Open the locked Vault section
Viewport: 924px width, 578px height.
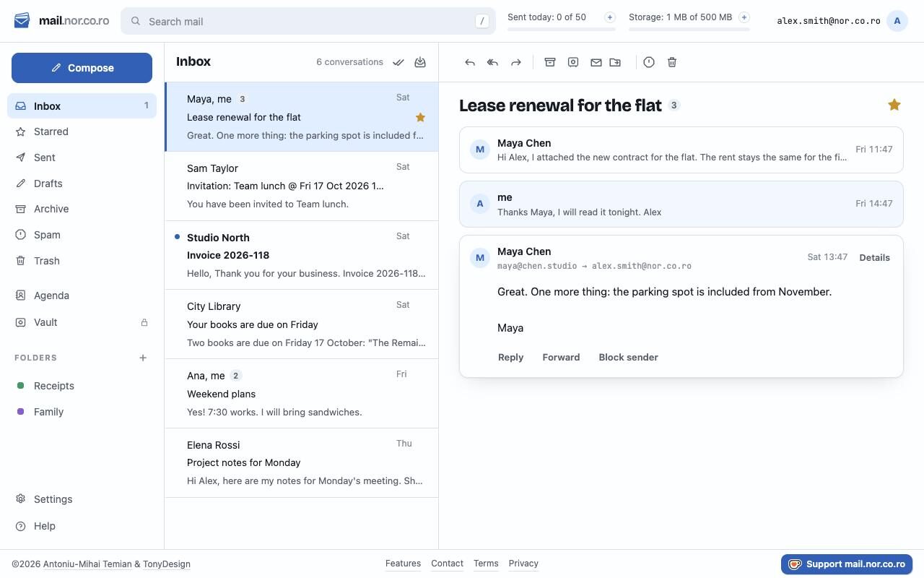pyautogui.click(x=82, y=322)
